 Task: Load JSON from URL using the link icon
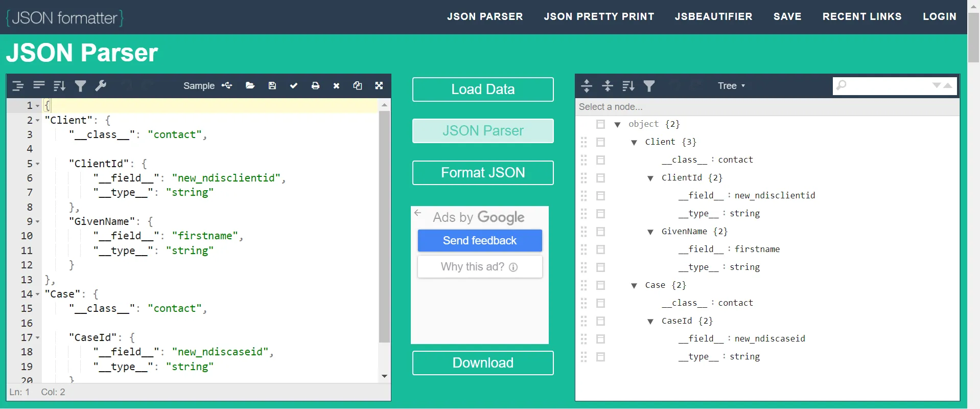click(227, 85)
